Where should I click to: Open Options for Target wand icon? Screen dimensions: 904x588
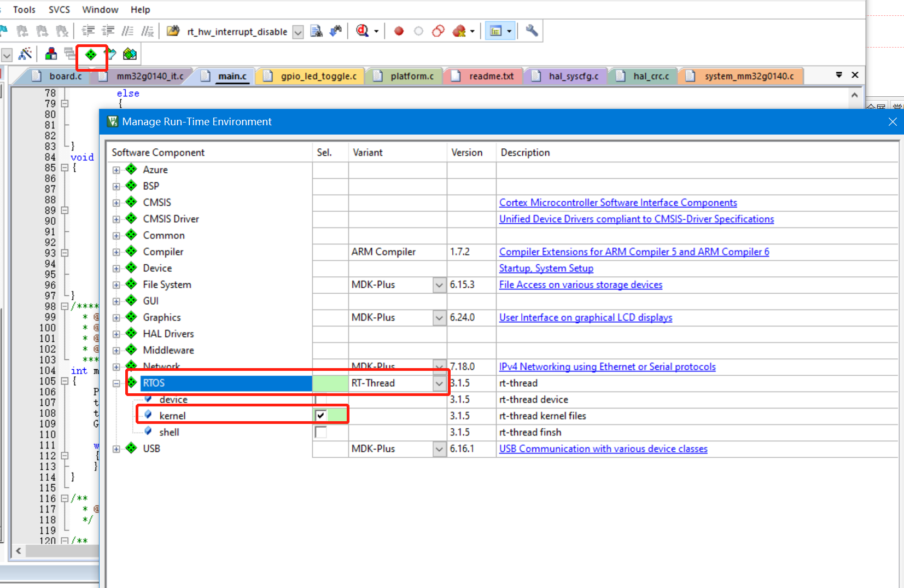[x=25, y=54]
